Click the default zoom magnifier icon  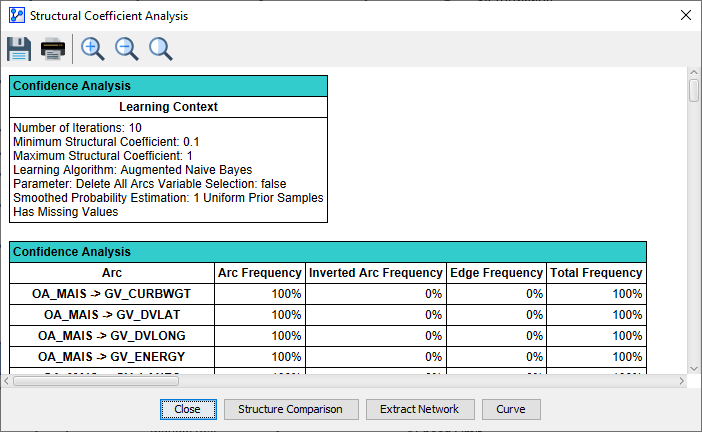[x=160, y=49]
